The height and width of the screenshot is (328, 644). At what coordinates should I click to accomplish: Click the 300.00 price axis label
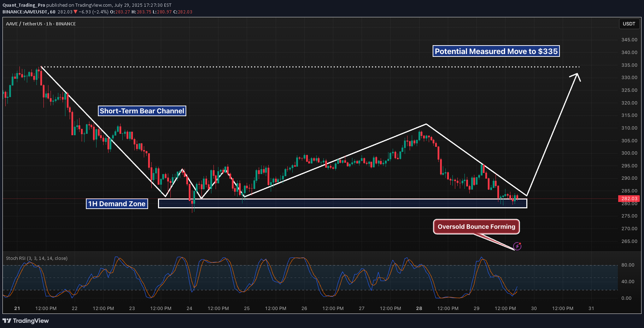pyautogui.click(x=630, y=153)
